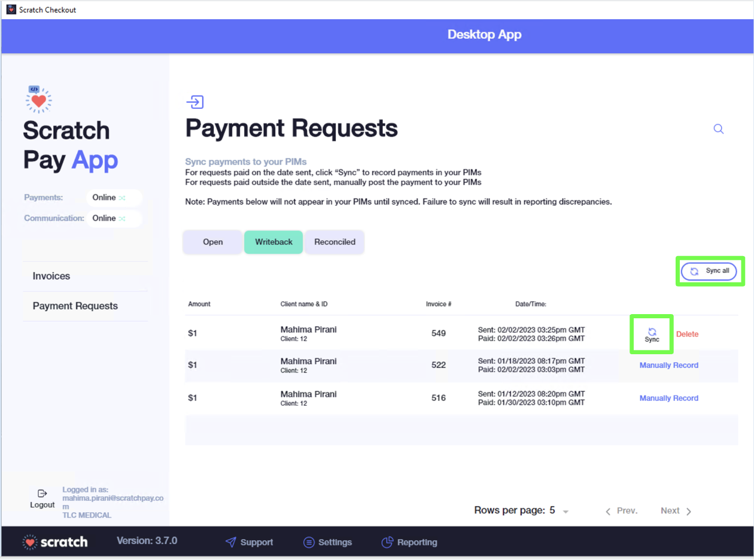Click the logged-in email address text
The width and height of the screenshot is (754, 560).
click(x=113, y=502)
